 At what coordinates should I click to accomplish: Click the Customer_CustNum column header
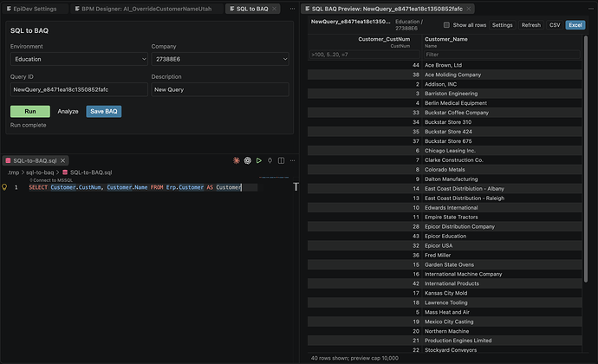(x=384, y=39)
